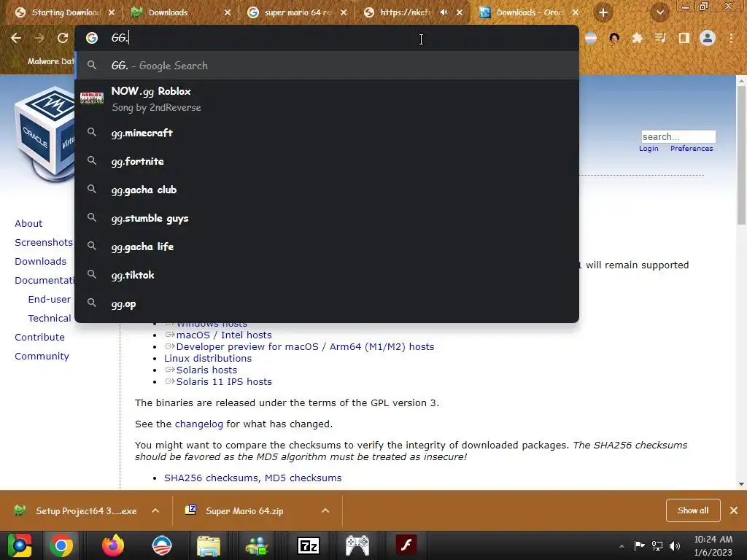Open the Community sidebar link
Image resolution: width=747 pixels, height=560 pixels.
tap(42, 356)
